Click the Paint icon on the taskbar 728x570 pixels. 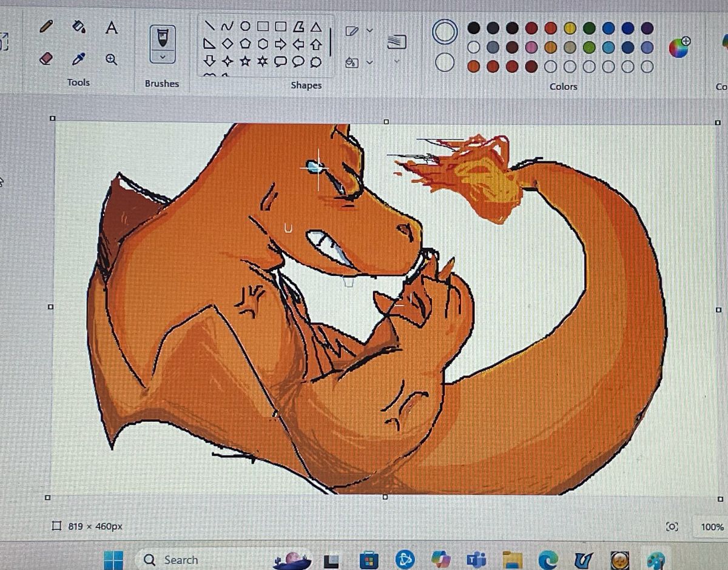[x=656, y=561]
